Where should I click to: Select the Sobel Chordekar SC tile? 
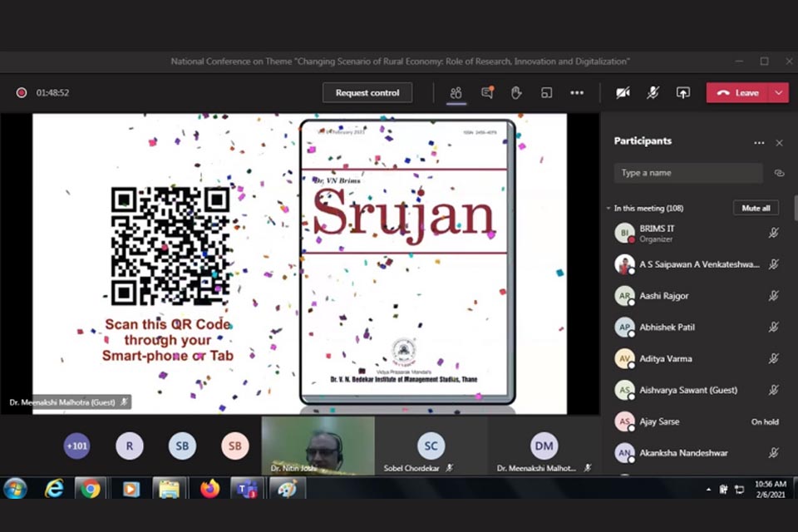[431, 446]
